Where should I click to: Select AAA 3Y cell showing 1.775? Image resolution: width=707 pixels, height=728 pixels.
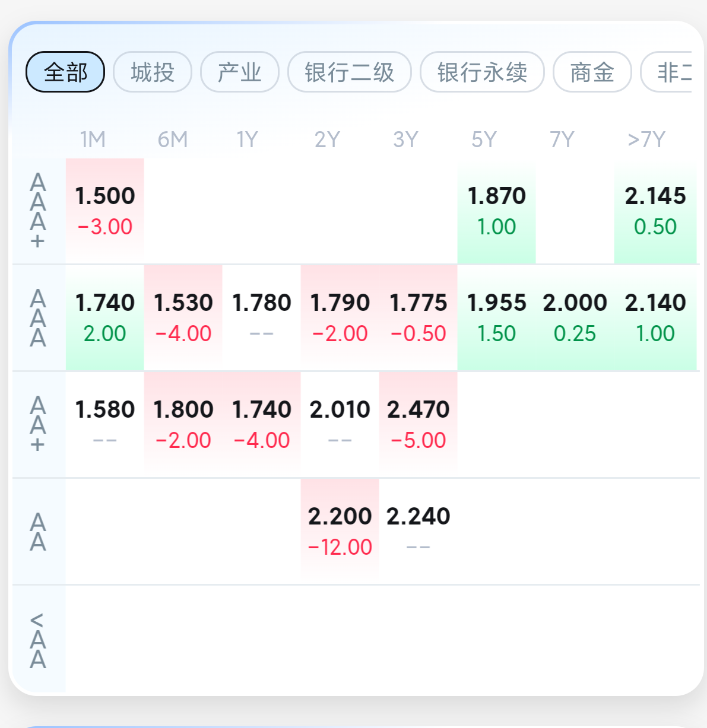(418, 317)
